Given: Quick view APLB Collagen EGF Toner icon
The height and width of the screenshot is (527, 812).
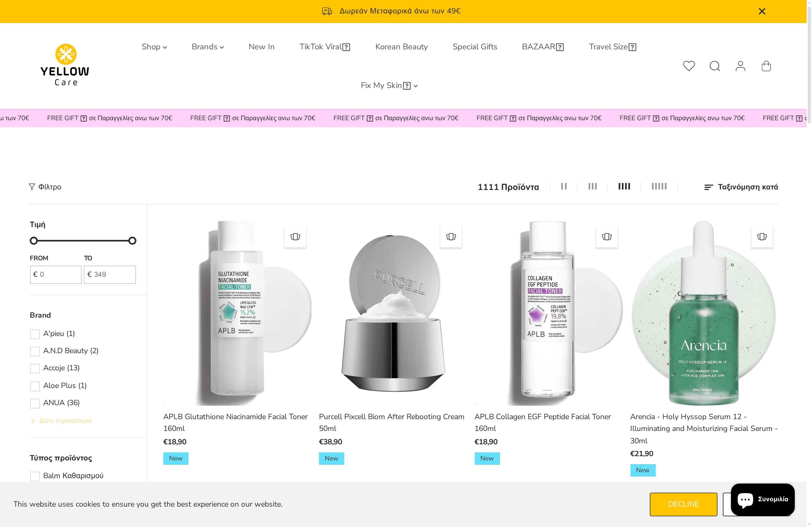Looking at the screenshot, I should [606, 237].
